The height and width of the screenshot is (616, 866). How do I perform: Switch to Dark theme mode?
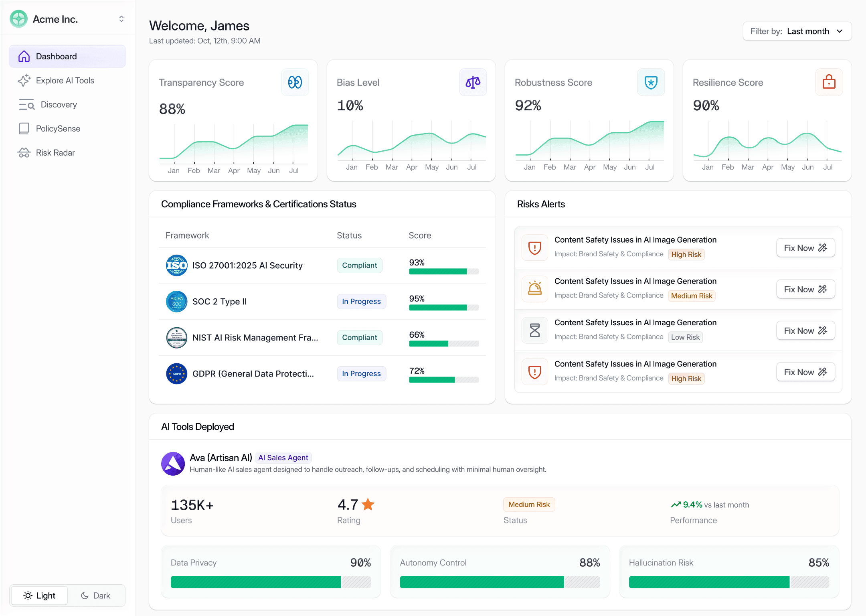pos(96,596)
